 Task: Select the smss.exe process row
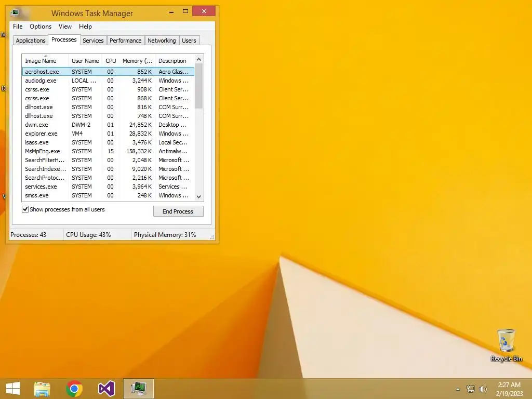[108, 195]
